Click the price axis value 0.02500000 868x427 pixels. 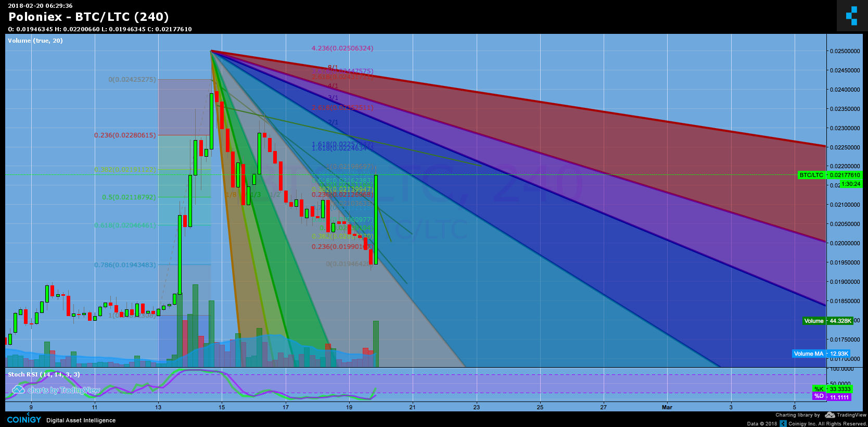tap(845, 51)
